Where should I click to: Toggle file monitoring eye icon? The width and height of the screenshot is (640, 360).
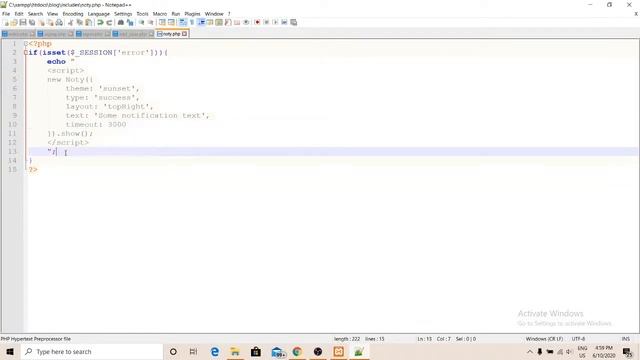[x=246, y=22]
